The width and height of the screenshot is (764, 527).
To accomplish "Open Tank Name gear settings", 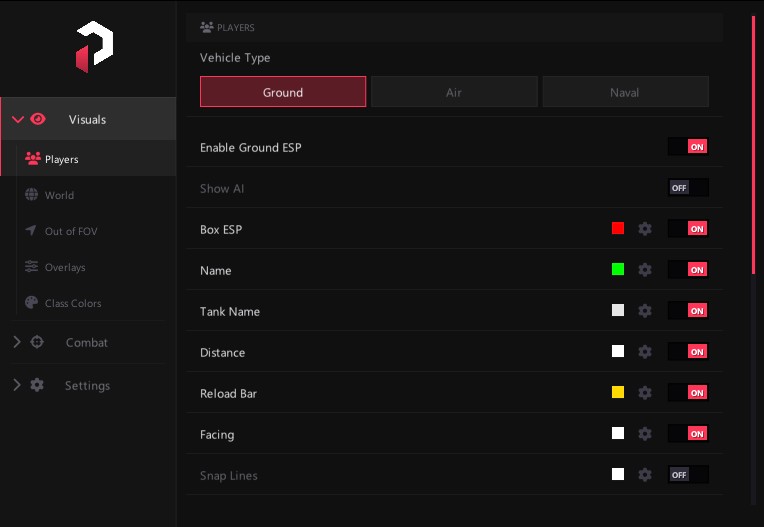I will pos(645,310).
